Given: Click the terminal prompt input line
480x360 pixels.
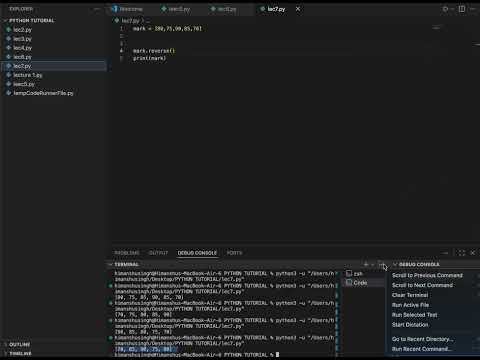Looking at the screenshot, I should point(197,355).
